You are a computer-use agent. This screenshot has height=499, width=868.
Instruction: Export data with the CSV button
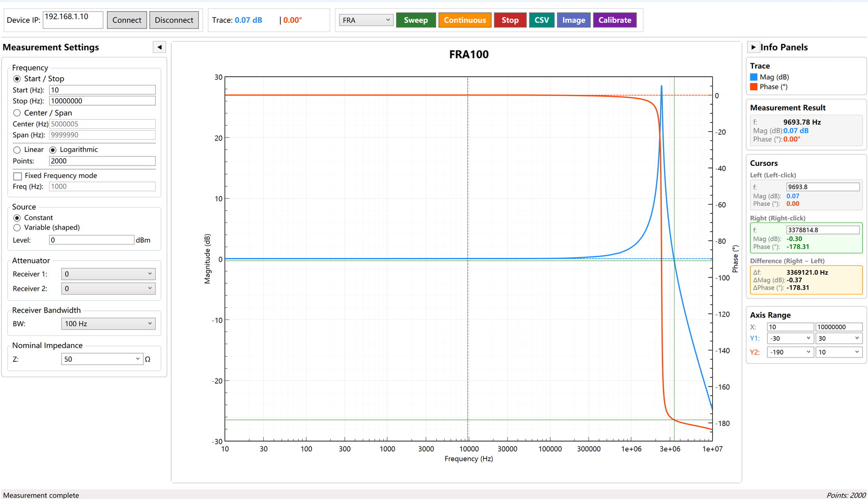pyautogui.click(x=542, y=20)
